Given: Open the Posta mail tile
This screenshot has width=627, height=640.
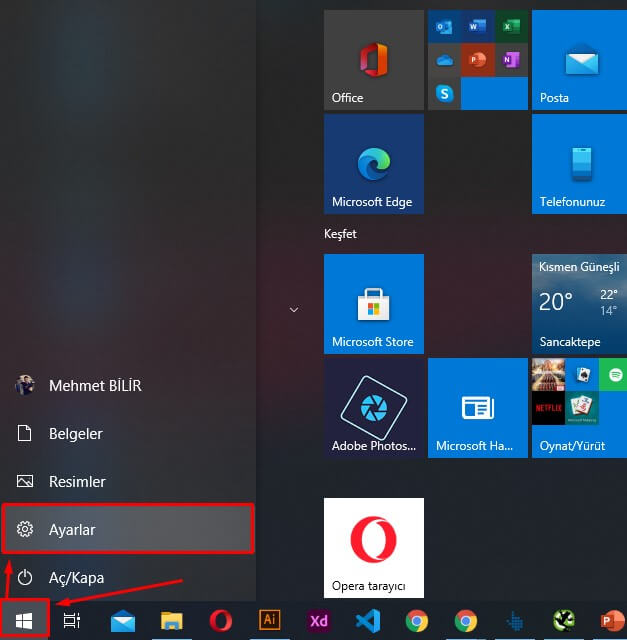Looking at the screenshot, I should (579, 60).
